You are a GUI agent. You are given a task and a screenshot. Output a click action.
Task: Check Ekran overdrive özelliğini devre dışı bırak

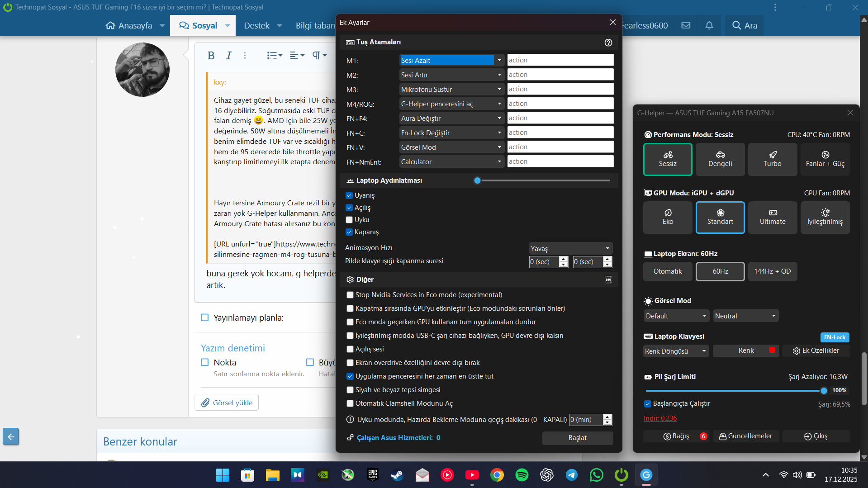[350, 363]
